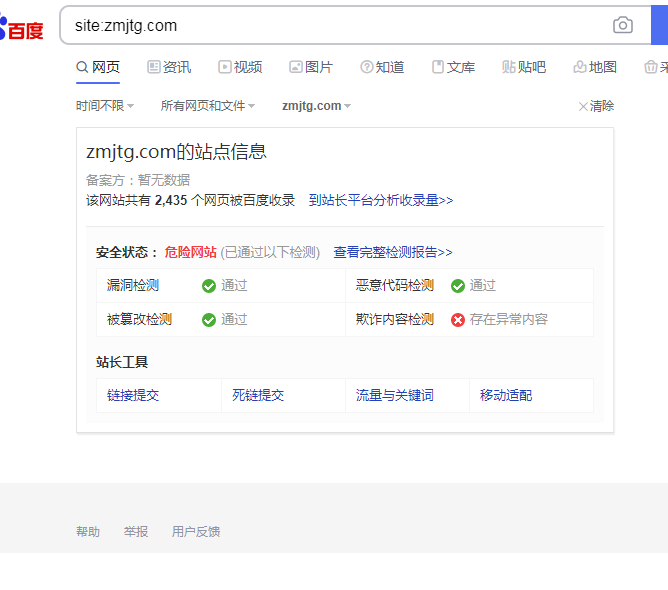Expand the 时间不限 time filter
The width and height of the screenshot is (668, 590).
click(105, 106)
